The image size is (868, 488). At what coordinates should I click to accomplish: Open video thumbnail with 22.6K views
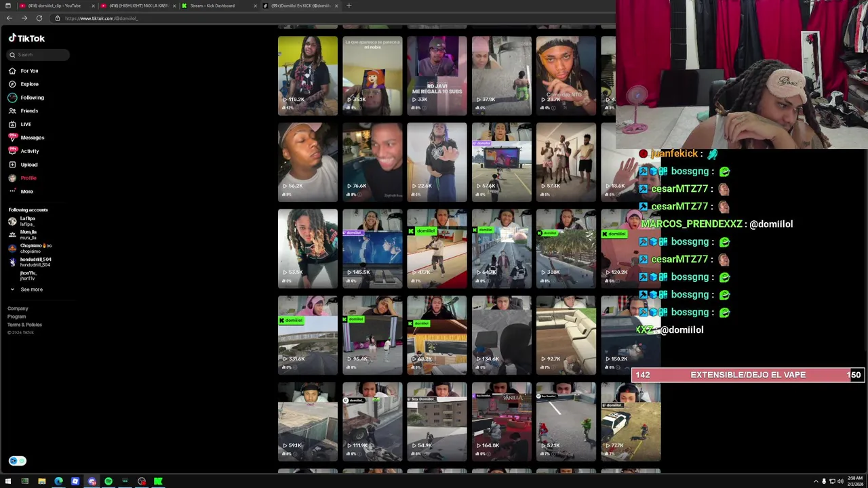437,162
